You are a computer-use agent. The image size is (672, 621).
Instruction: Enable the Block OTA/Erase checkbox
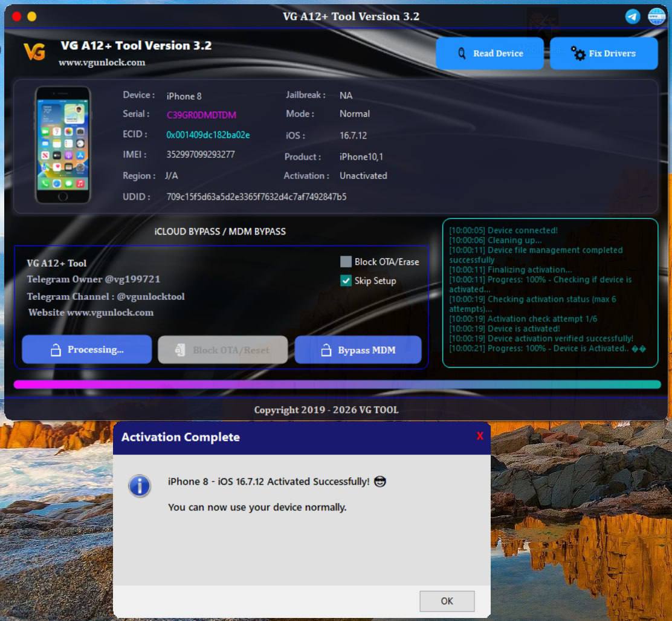click(x=346, y=262)
